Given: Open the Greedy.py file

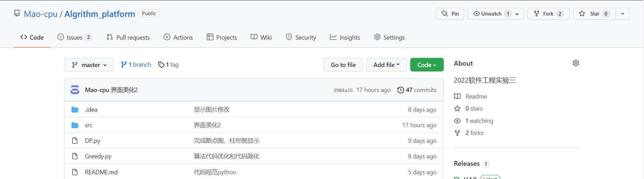Looking at the screenshot, I should 98,156.
